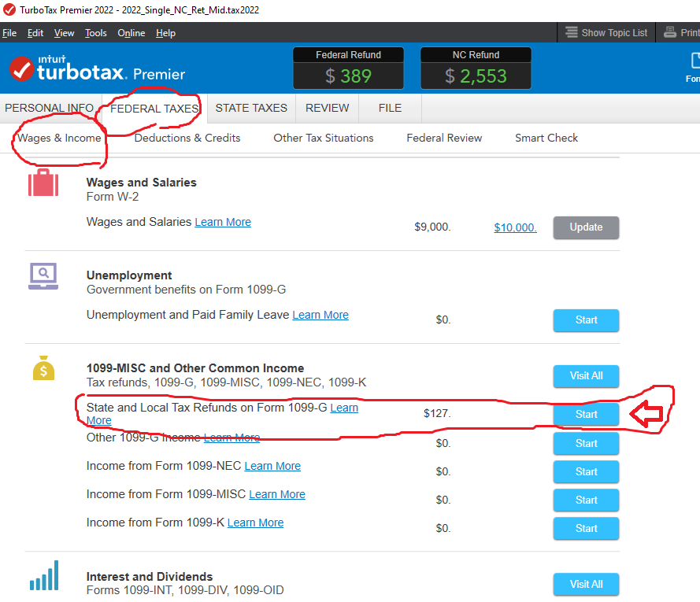The image size is (700, 602).
Task: Open Learn More for Unemployment and Paid Family Leave
Action: (x=320, y=315)
